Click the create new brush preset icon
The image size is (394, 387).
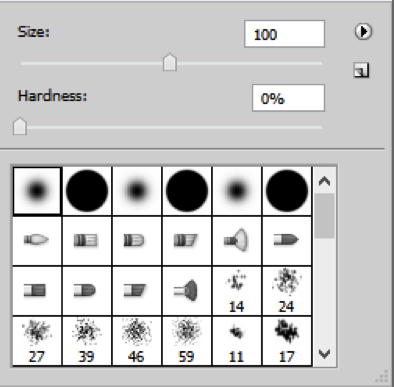point(361,70)
